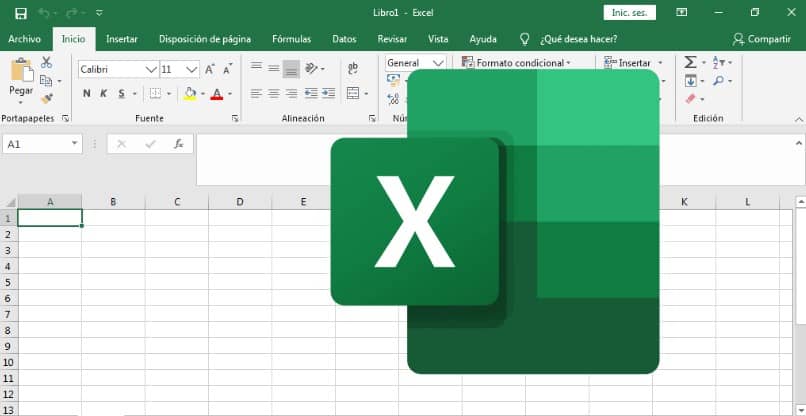Toggle wrap text button
806x416 pixels.
click(353, 68)
